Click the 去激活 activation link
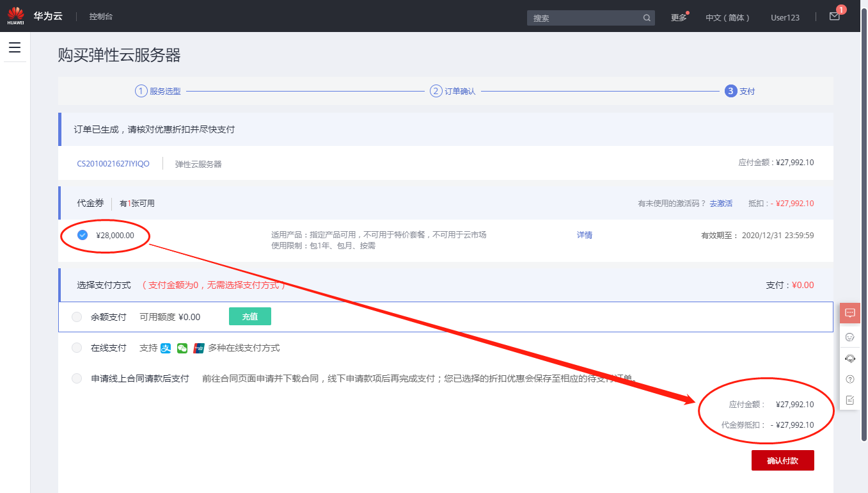The height and width of the screenshot is (493, 868). [x=721, y=203]
